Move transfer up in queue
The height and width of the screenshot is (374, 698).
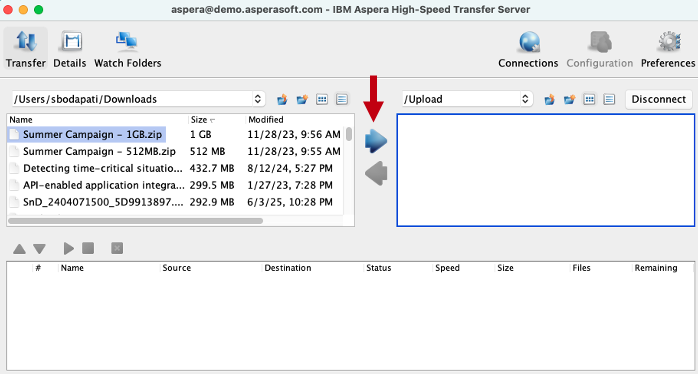[19, 248]
